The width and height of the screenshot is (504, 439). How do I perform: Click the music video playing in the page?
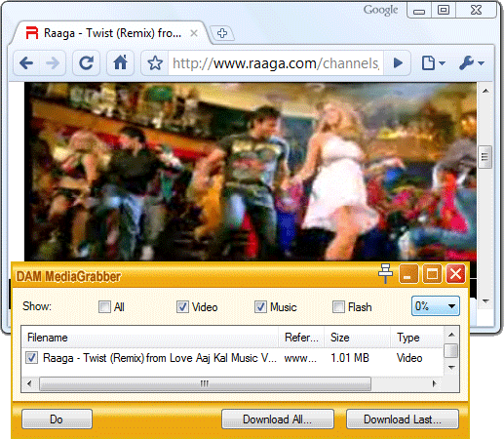(x=251, y=172)
